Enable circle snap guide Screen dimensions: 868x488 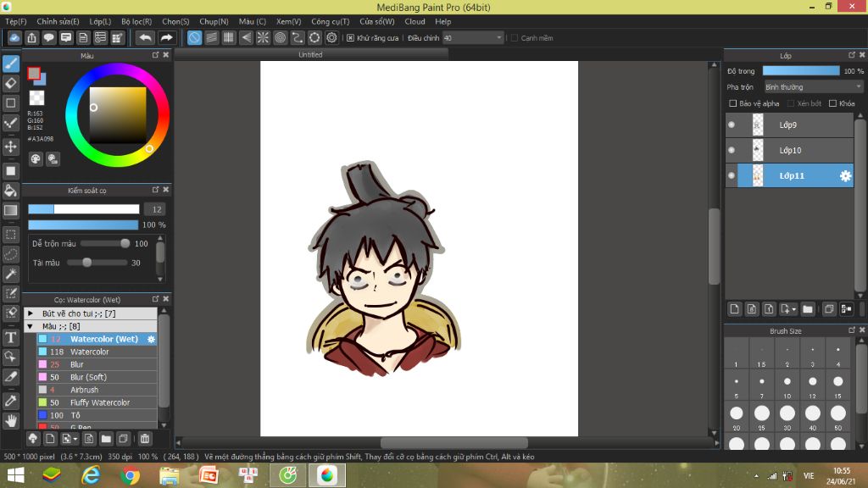click(280, 37)
